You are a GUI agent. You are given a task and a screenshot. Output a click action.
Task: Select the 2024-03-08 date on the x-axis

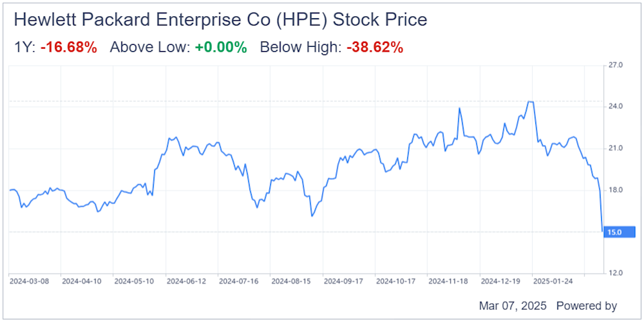click(x=28, y=281)
